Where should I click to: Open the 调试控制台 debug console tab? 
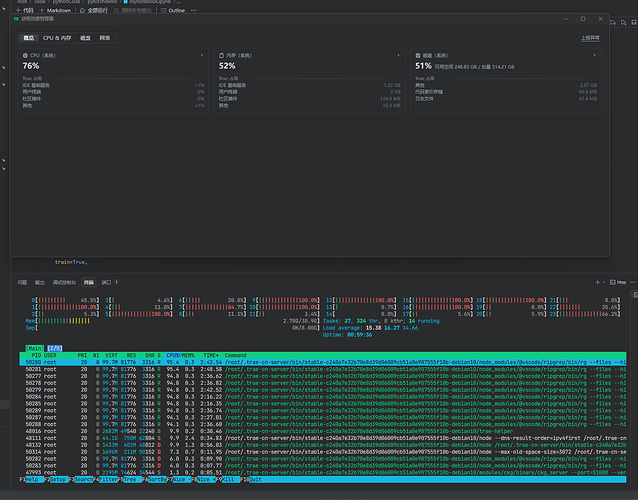tap(64, 282)
